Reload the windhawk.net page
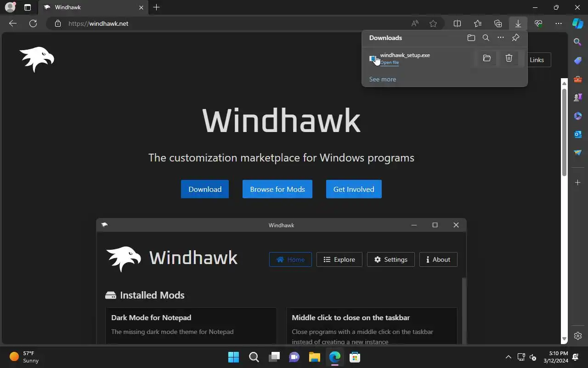This screenshot has width=588, height=368. tap(33, 23)
